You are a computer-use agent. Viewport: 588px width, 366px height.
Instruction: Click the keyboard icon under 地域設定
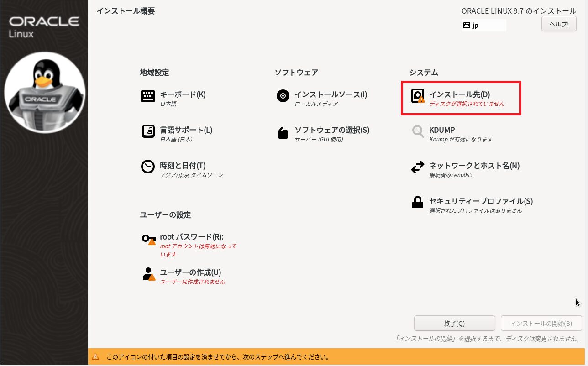tap(148, 96)
